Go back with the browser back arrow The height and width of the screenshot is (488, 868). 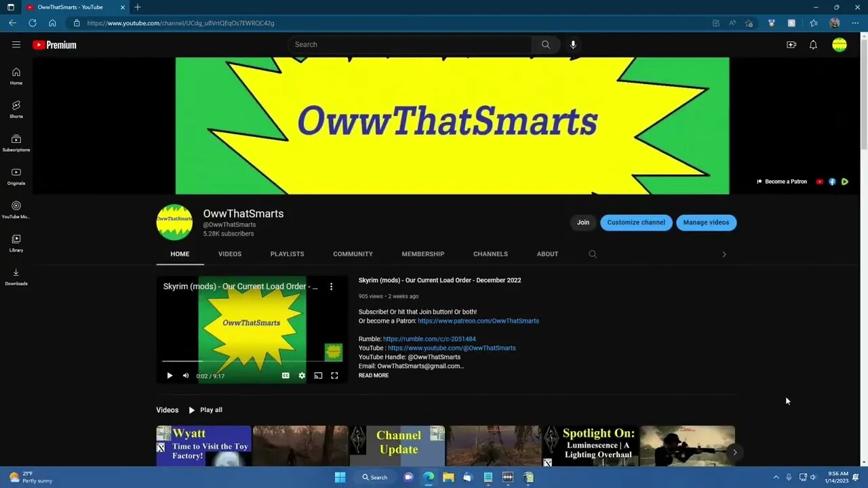tap(12, 23)
